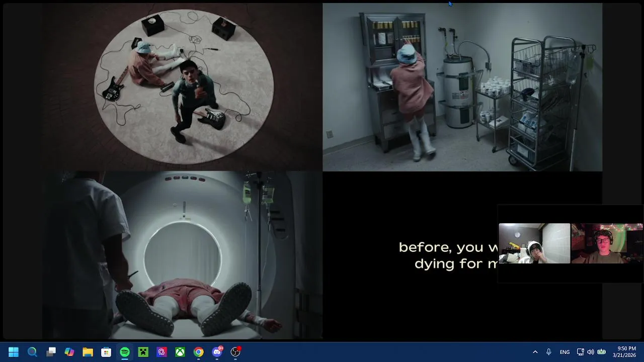Open the clock showing 9:50 PM
Image resolution: width=644 pixels, height=362 pixels.
coord(624,352)
